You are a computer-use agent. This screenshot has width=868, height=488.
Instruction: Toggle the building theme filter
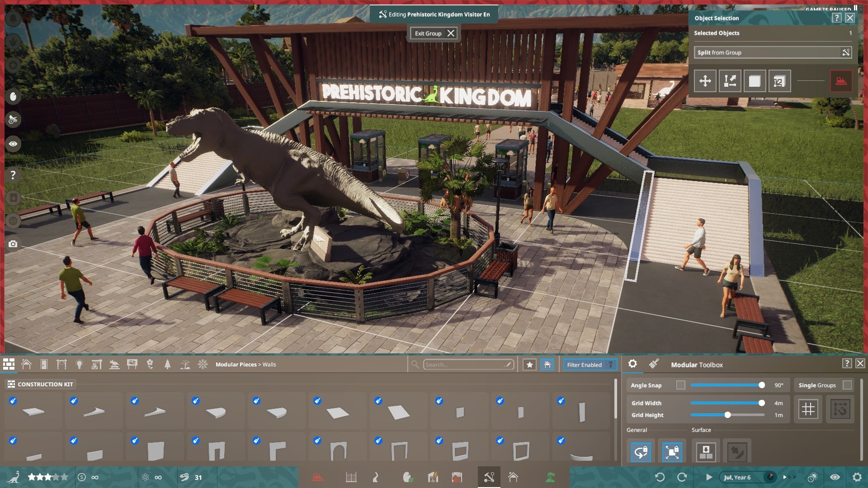click(547, 365)
